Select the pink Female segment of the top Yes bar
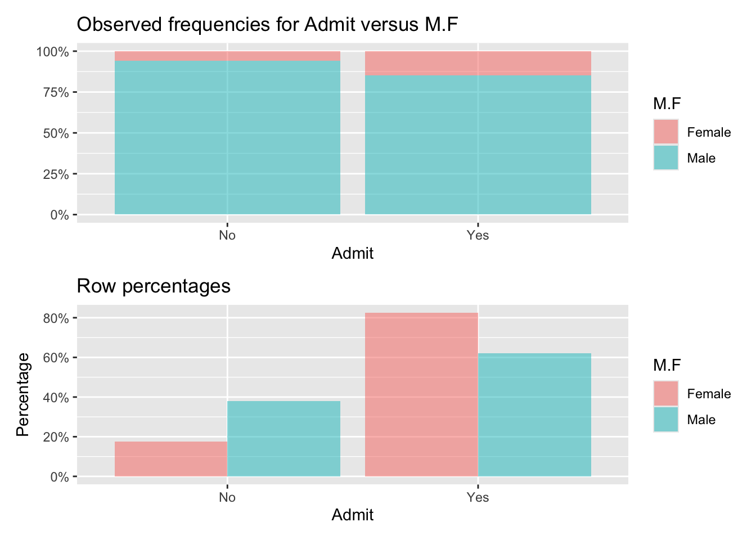The width and height of the screenshot is (756, 540). tap(478, 63)
